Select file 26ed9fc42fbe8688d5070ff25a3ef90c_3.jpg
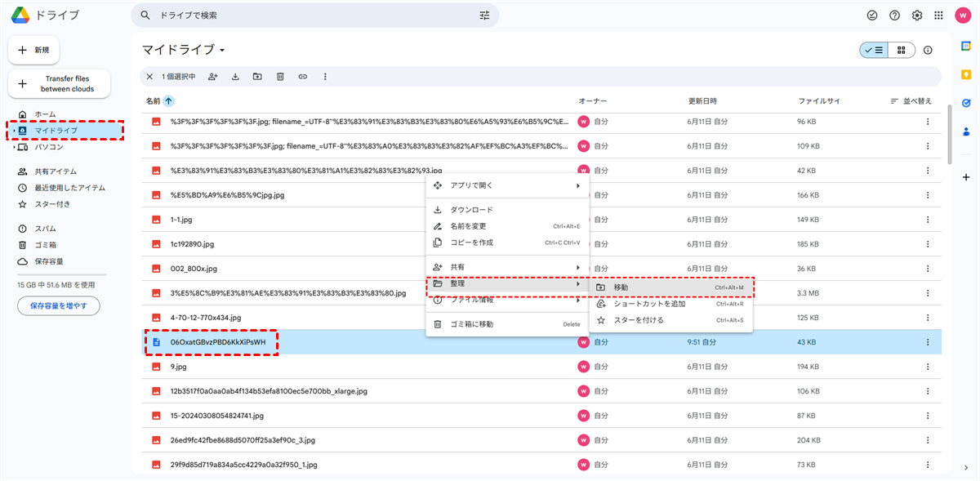 click(x=244, y=440)
